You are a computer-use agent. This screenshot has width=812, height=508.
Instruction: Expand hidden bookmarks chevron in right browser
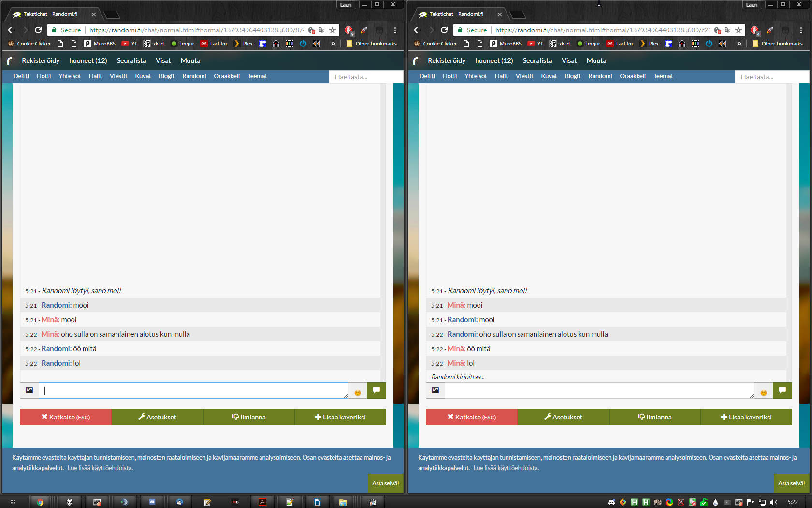(739, 44)
